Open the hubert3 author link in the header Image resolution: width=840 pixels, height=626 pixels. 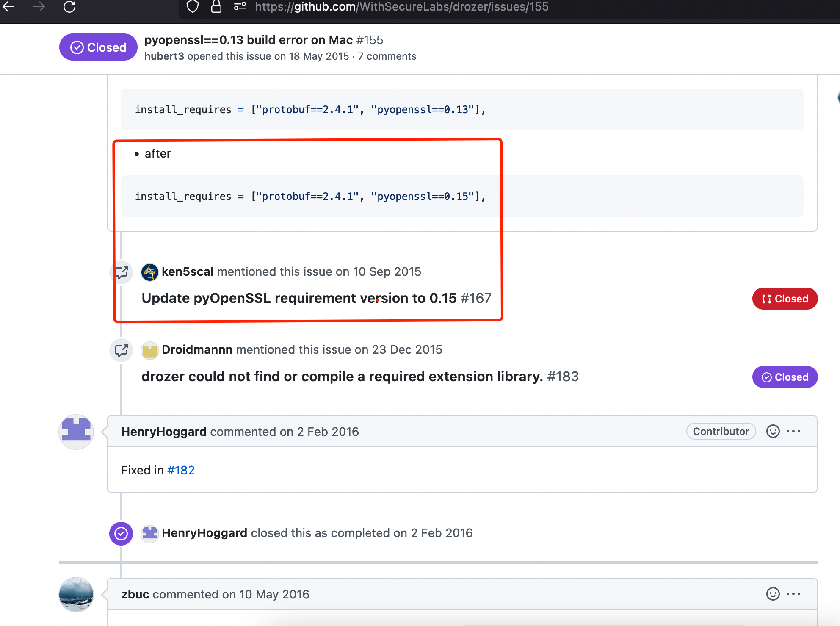[x=164, y=56]
